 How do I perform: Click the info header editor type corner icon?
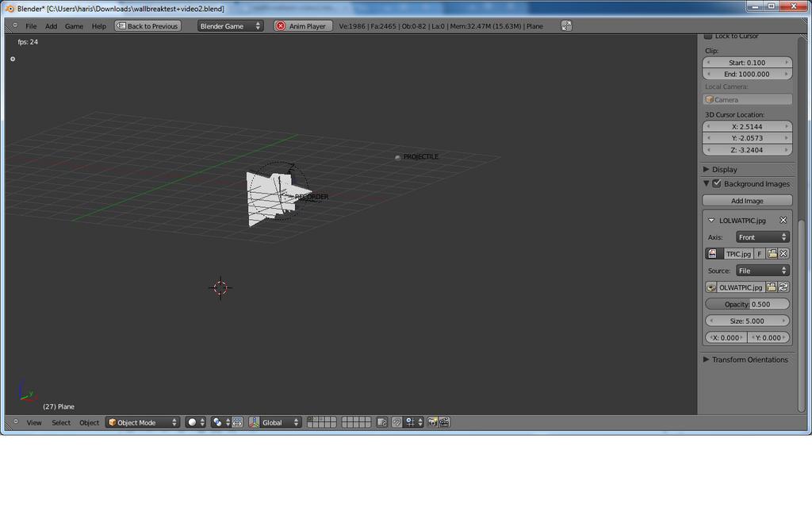pyautogui.click(x=15, y=25)
